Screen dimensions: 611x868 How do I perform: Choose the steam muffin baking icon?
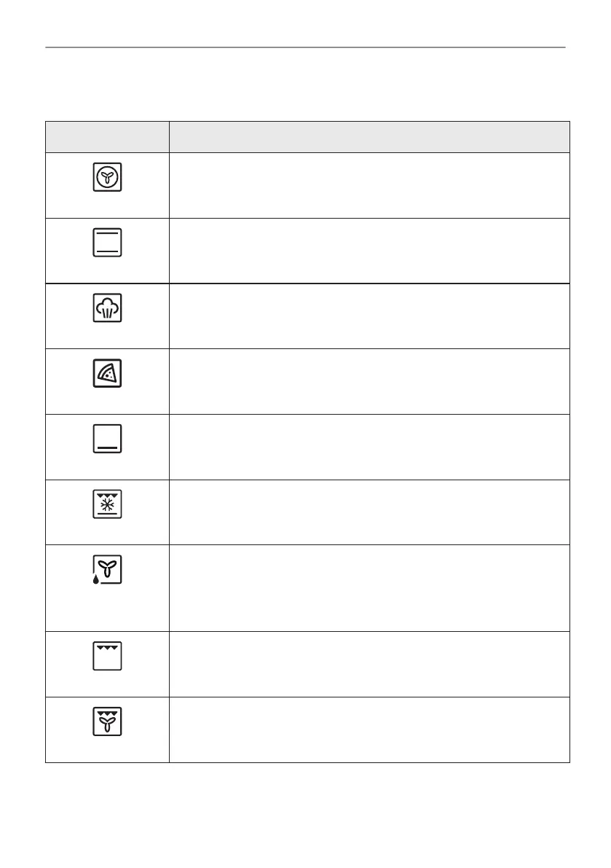(107, 308)
